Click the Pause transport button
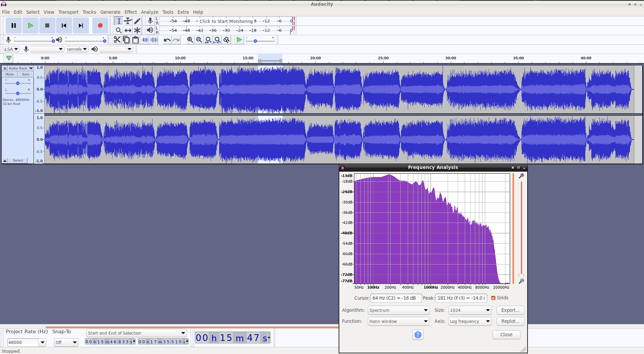This screenshot has width=644, height=354. pos(14,25)
